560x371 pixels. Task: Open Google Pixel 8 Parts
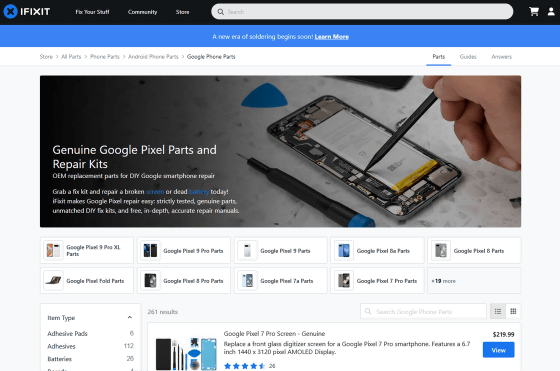click(x=474, y=250)
